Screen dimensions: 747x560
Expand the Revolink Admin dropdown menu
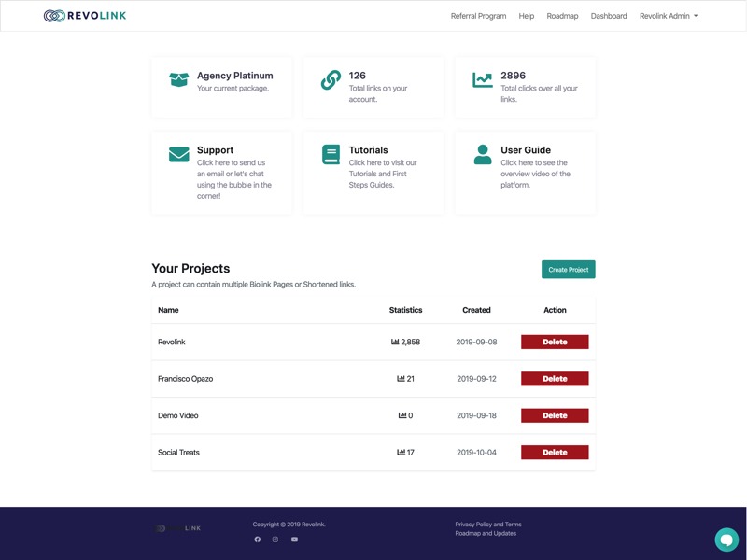pyautogui.click(x=668, y=16)
